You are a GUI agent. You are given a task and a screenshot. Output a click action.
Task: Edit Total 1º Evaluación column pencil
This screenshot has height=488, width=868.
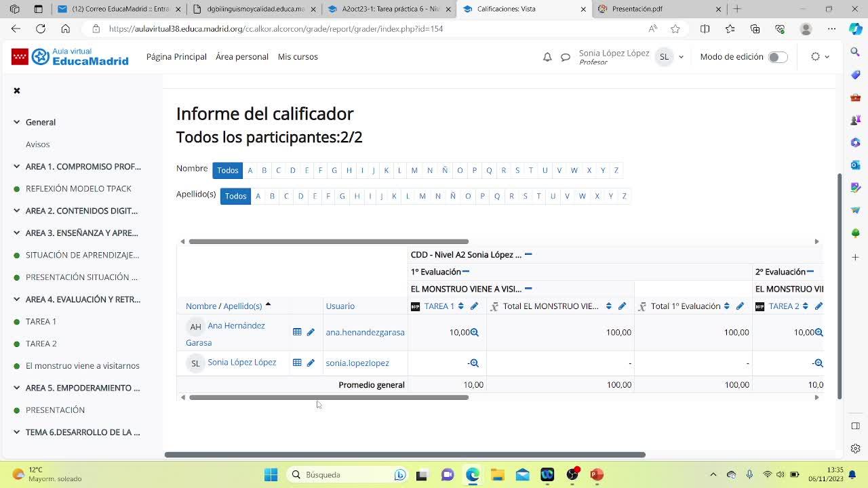point(740,306)
